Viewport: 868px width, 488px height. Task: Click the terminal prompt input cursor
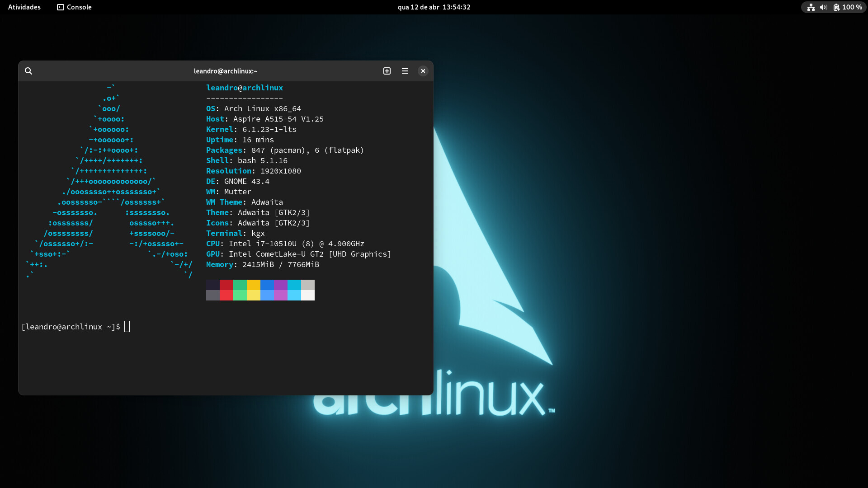click(x=127, y=327)
